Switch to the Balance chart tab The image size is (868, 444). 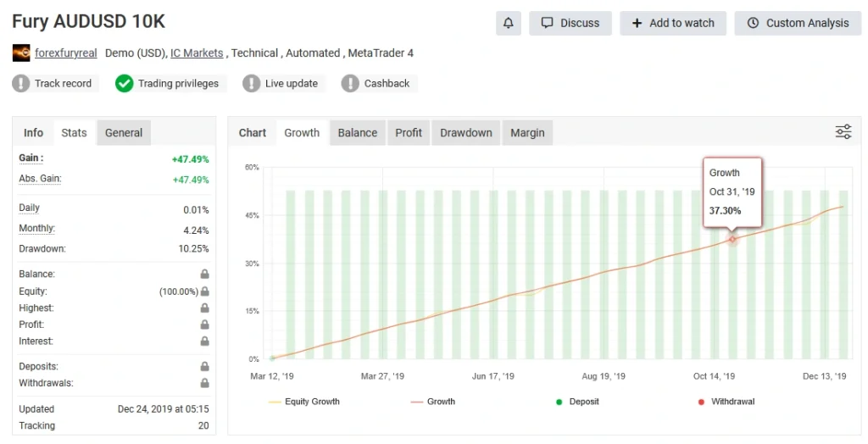[x=358, y=133]
